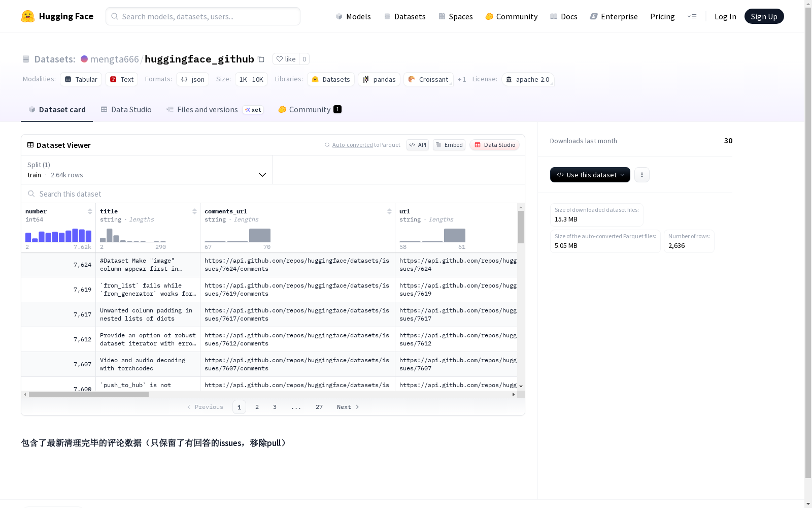This screenshot has height=508, width=812.
Task: Sort the comments_url column
Action: point(389,211)
